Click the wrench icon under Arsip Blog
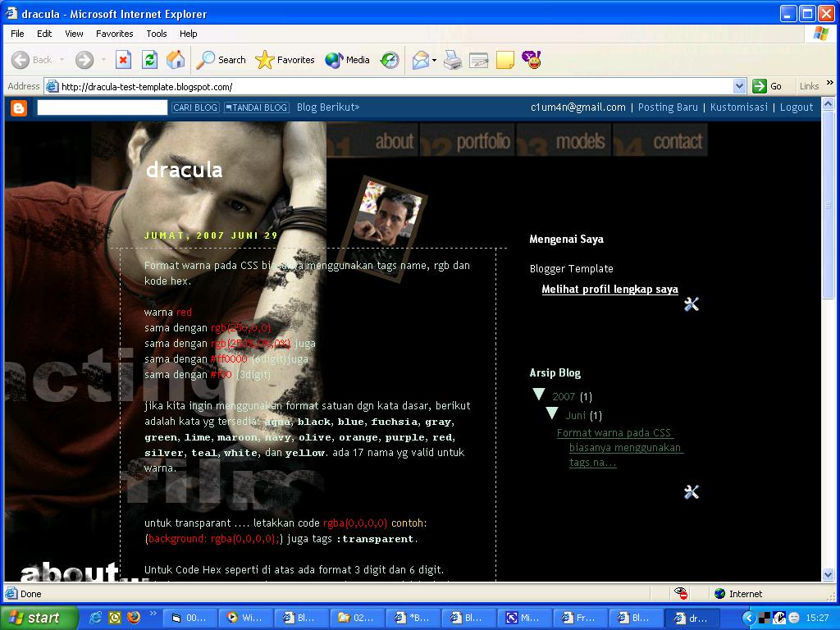This screenshot has width=840, height=630. [x=691, y=492]
